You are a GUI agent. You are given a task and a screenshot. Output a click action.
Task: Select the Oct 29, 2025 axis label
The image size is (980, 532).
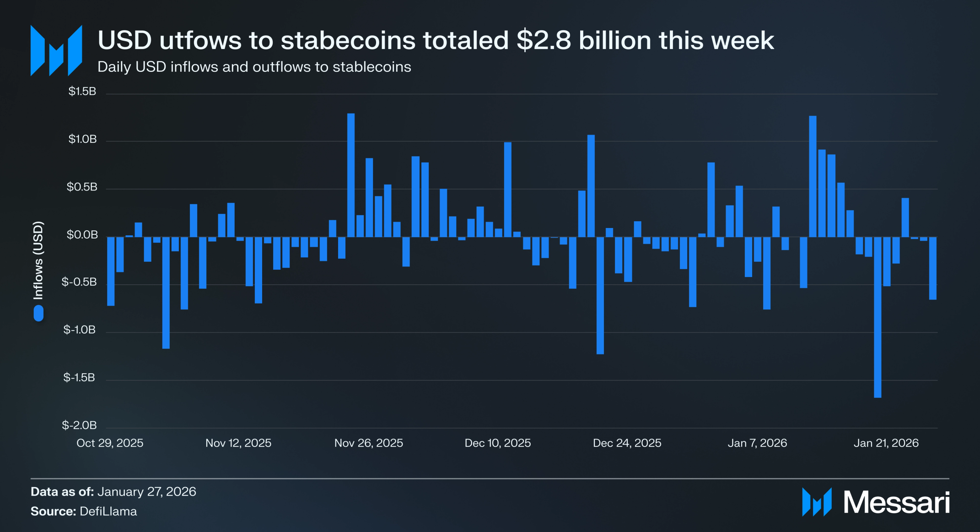(110, 443)
